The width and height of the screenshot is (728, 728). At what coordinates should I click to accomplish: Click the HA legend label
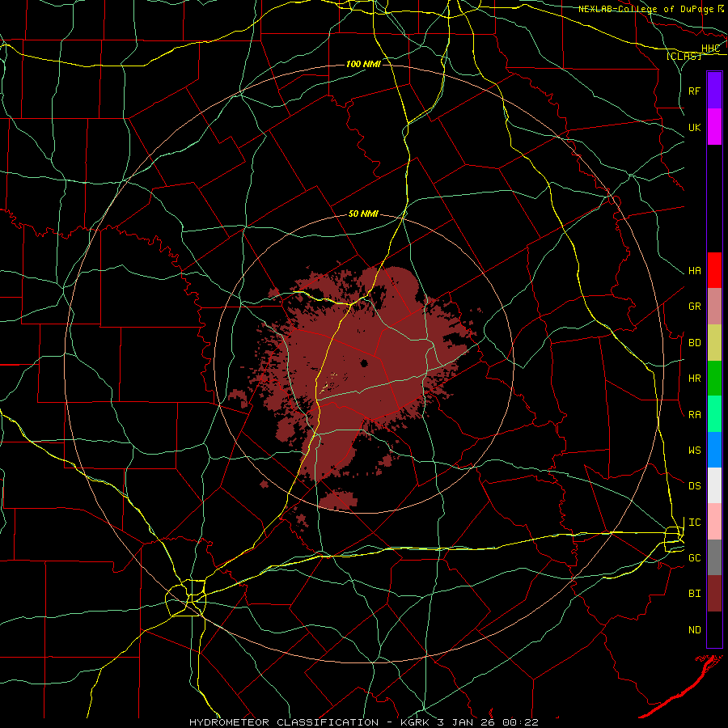694,271
